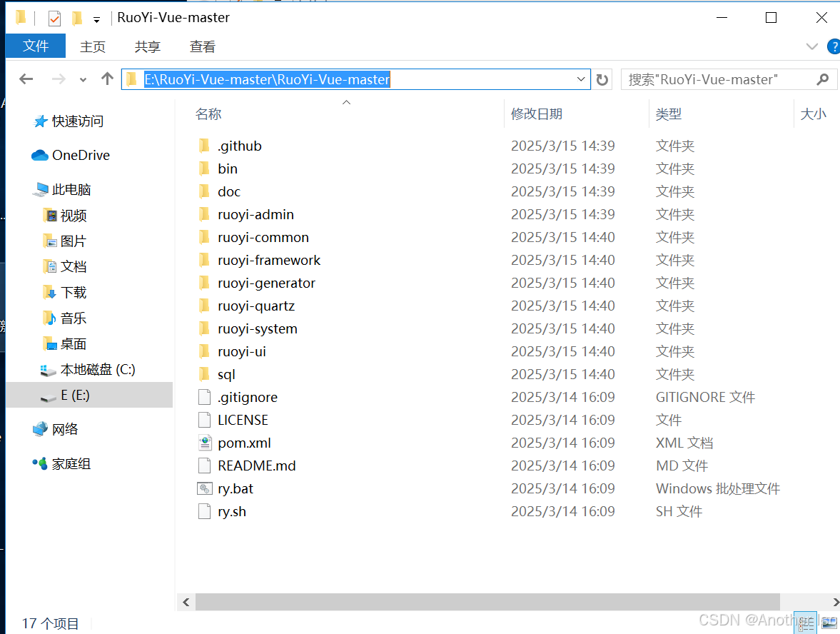Image resolution: width=840 pixels, height=634 pixels.
Task: Select the pom.xml file name
Action: point(244,443)
